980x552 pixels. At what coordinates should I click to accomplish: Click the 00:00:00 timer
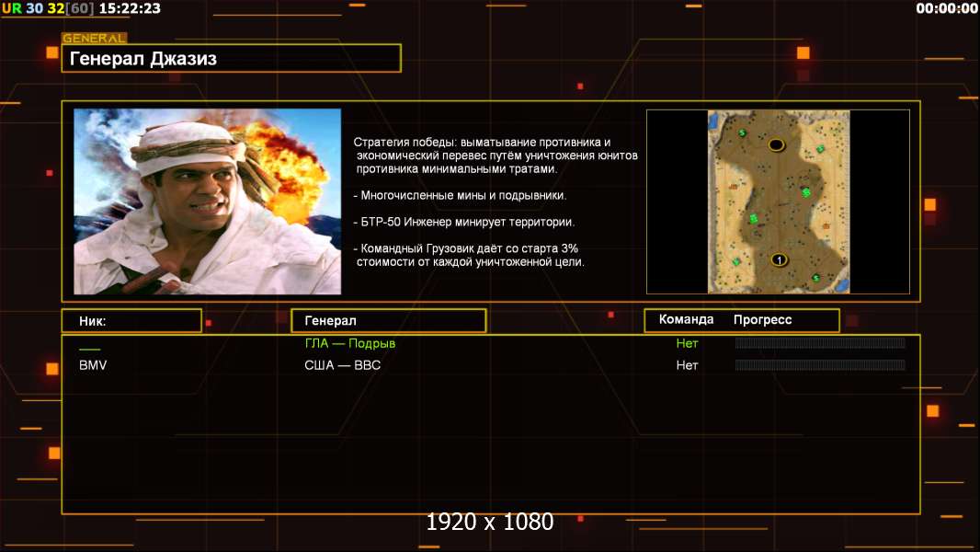[946, 9]
